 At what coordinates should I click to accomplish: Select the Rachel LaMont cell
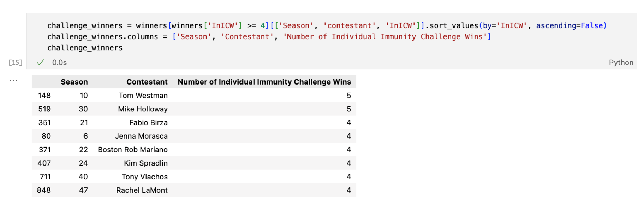tap(142, 190)
